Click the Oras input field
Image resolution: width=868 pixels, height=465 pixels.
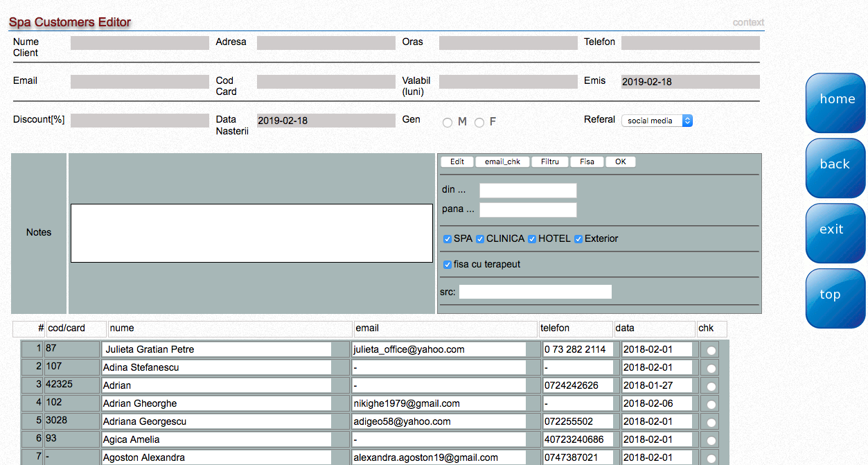[x=508, y=43]
